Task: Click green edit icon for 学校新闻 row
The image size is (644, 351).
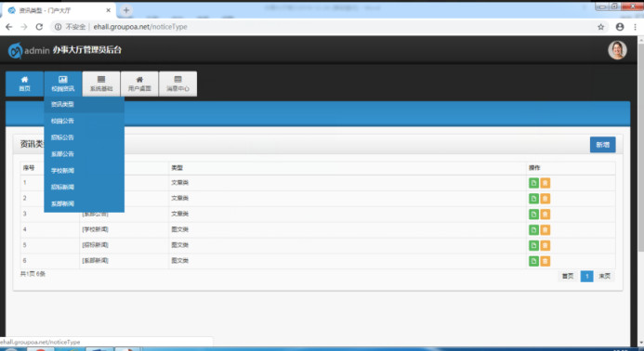Action: (x=533, y=230)
